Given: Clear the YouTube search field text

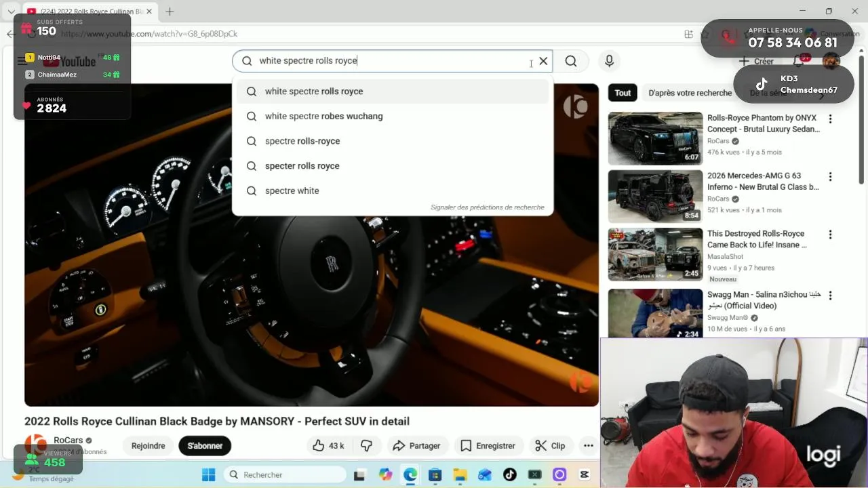Looking at the screenshot, I should (543, 61).
